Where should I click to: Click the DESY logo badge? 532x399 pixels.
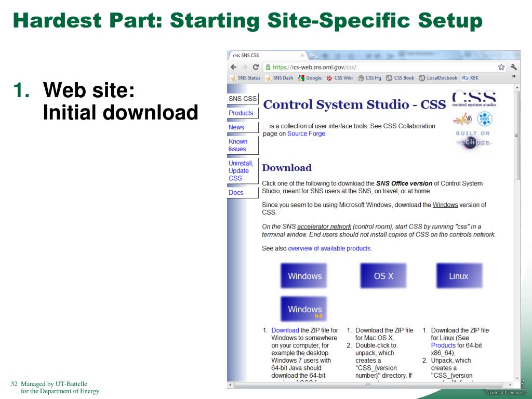tap(484, 119)
